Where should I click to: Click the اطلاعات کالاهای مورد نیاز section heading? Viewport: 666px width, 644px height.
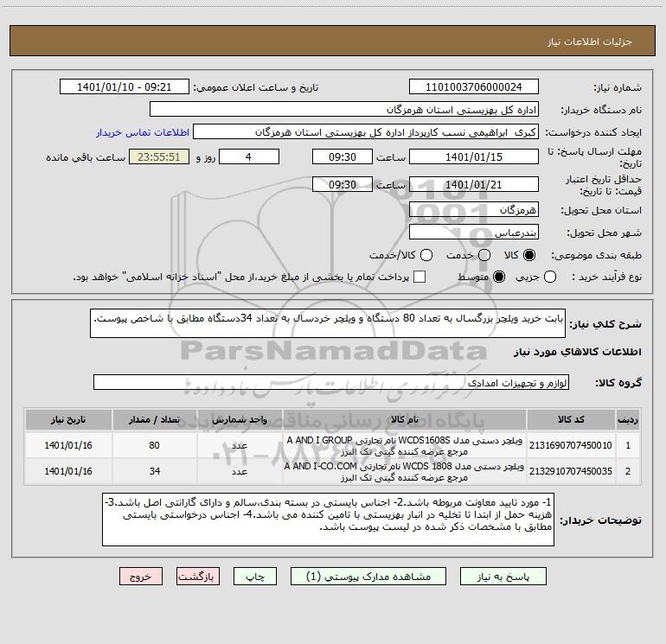coord(578,352)
